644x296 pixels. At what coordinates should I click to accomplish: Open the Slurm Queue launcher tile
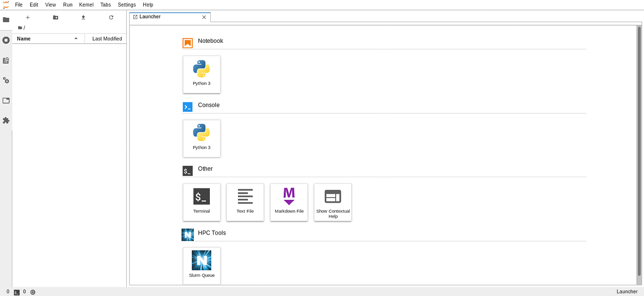coord(201,265)
